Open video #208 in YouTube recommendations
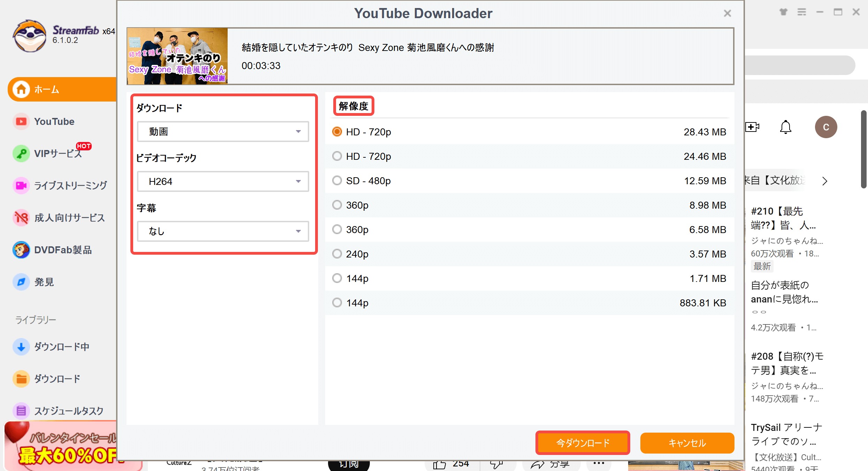The height and width of the screenshot is (471, 868). pos(787,364)
